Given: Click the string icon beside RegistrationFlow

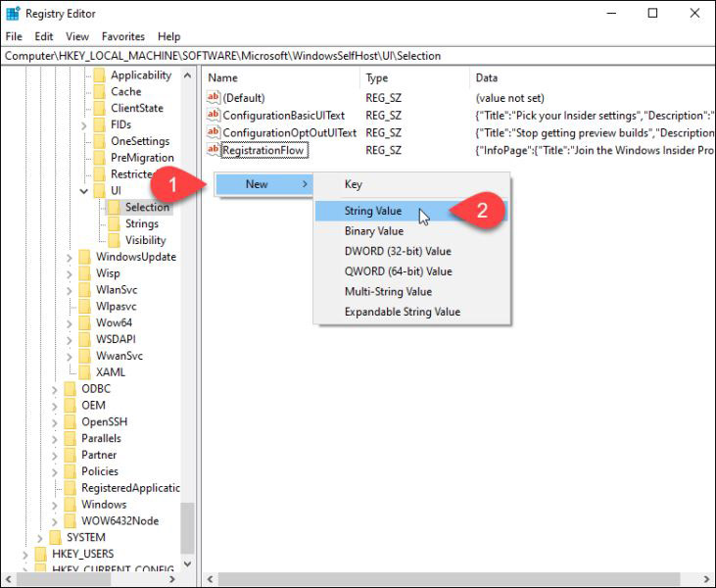Looking at the screenshot, I should [214, 150].
